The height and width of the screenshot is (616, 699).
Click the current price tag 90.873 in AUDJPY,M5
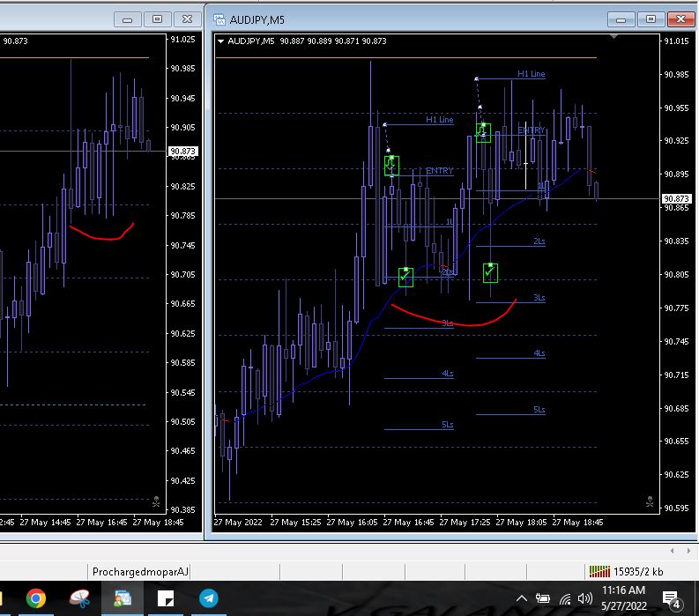(x=676, y=199)
